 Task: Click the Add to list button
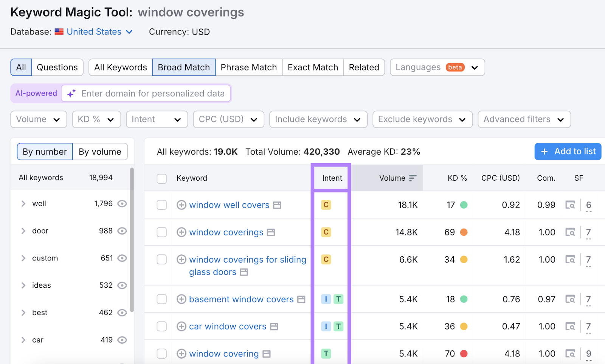[568, 152]
